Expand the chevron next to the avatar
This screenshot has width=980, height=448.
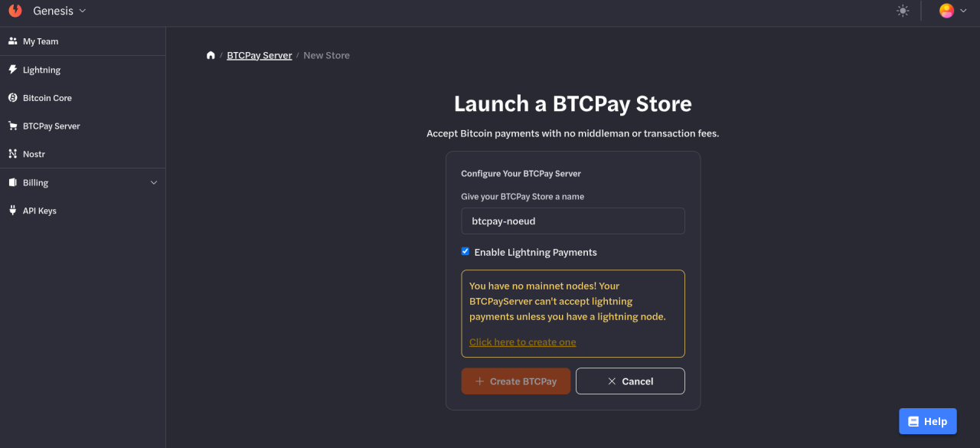(963, 11)
